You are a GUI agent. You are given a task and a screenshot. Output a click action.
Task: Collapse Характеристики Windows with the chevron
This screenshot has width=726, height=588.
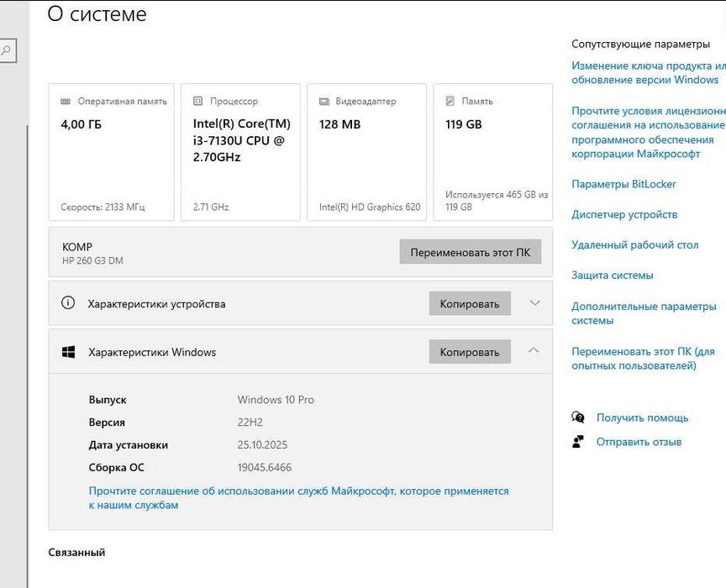coord(534,350)
